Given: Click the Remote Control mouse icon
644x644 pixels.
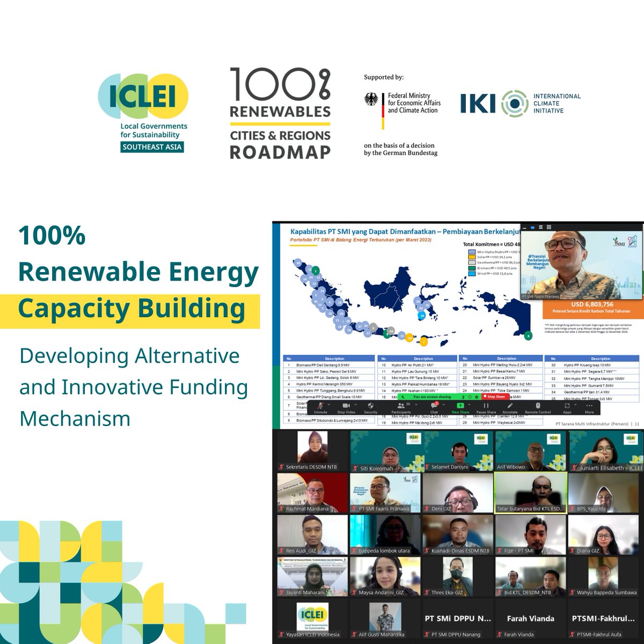Looking at the screenshot, I should click(538, 405).
